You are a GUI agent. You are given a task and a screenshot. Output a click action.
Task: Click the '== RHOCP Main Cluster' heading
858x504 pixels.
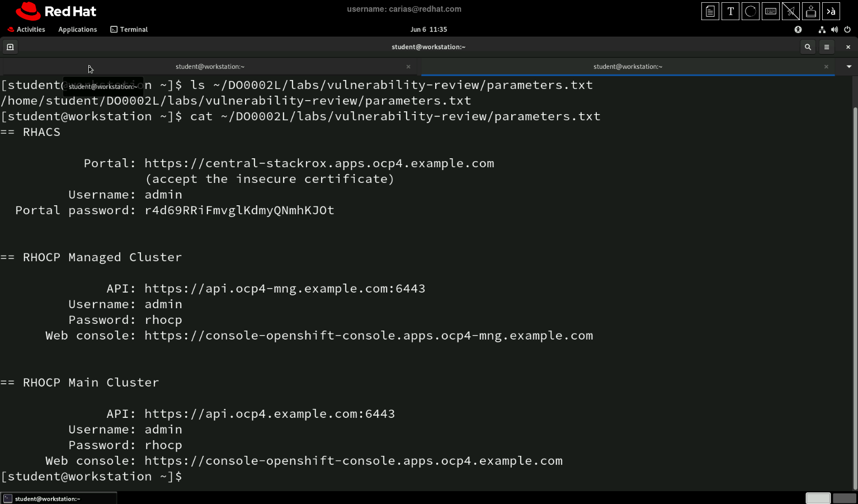coord(79,383)
